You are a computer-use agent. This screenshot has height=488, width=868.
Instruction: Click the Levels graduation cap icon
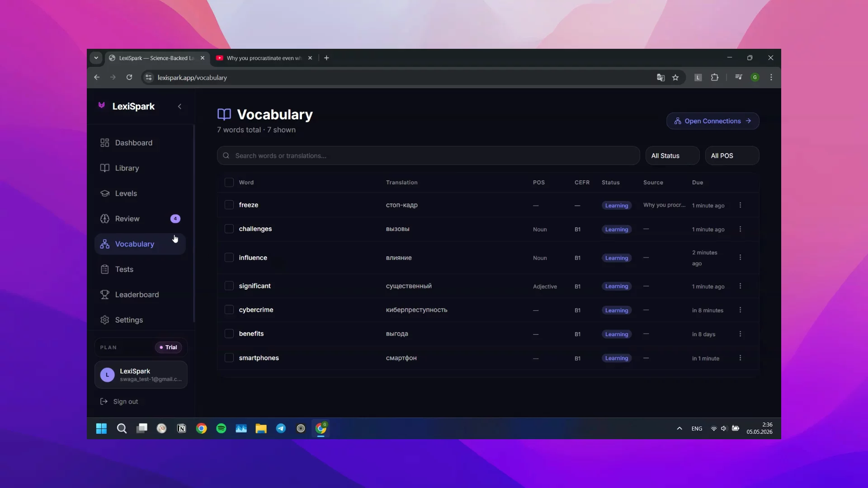coord(104,193)
